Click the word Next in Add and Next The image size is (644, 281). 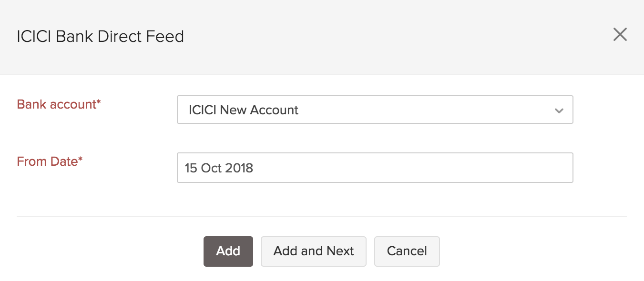tap(340, 251)
